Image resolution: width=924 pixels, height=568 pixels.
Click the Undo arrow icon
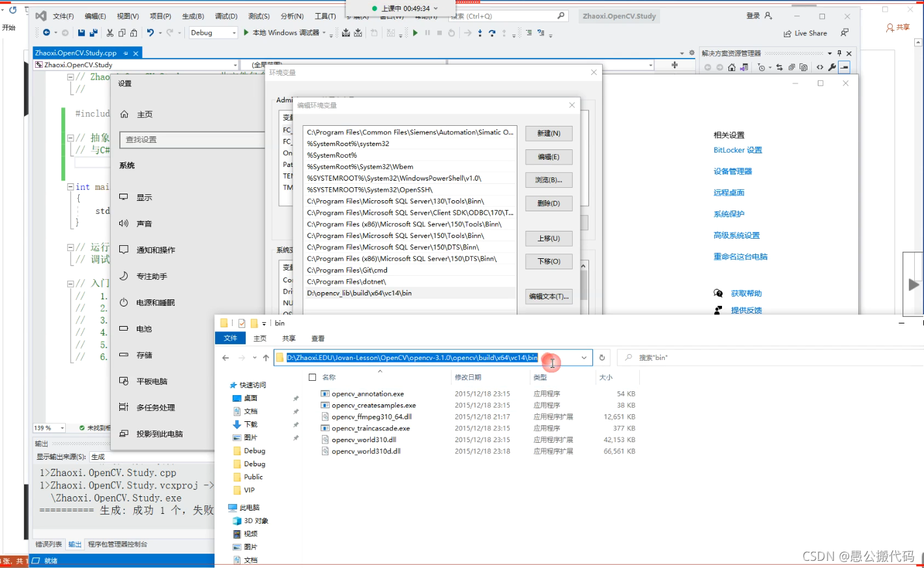(151, 33)
